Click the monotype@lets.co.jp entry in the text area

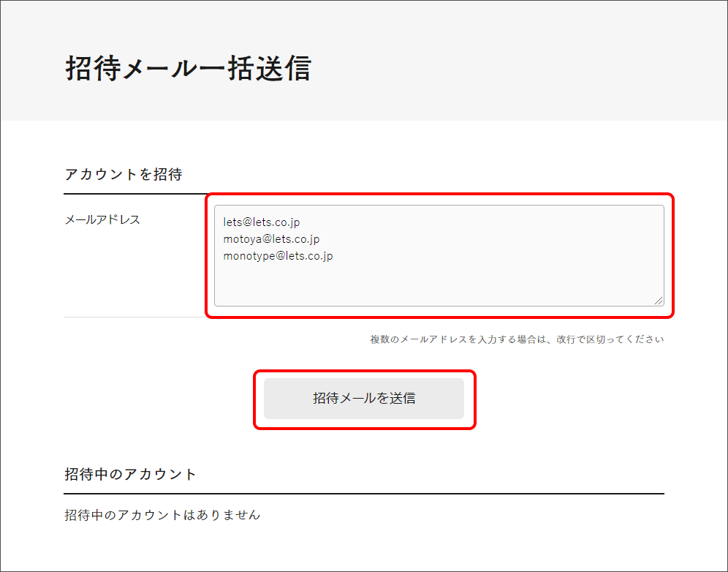(278, 256)
